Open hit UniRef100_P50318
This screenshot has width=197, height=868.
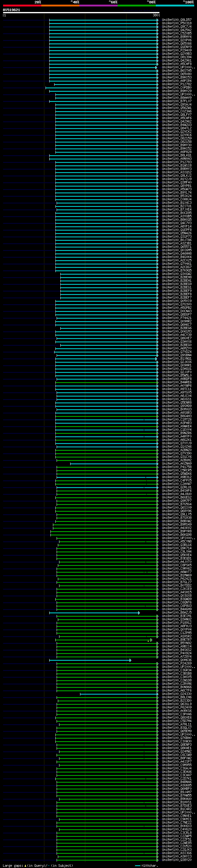click(x=177, y=23)
